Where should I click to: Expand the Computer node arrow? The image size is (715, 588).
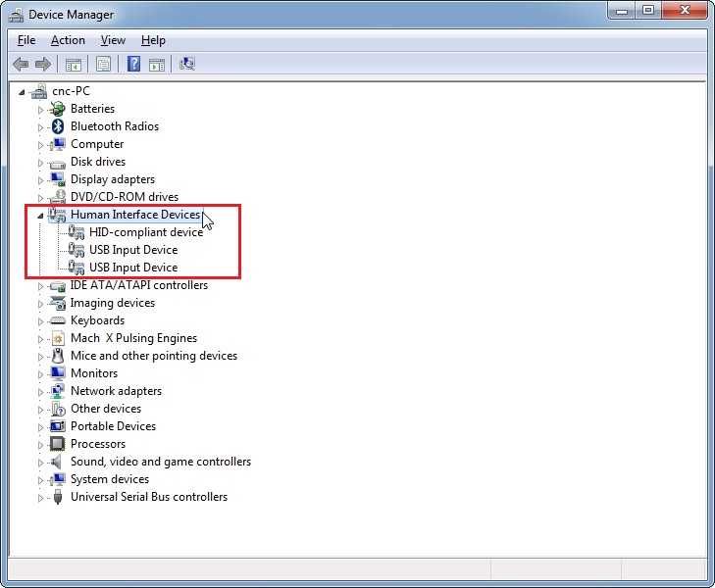click(40, 145)
